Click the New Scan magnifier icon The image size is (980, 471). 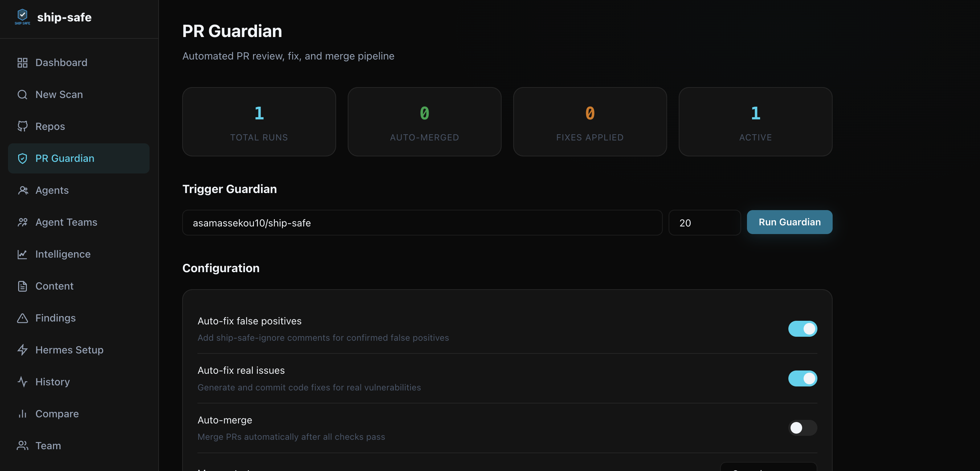(x=23, y=94)
